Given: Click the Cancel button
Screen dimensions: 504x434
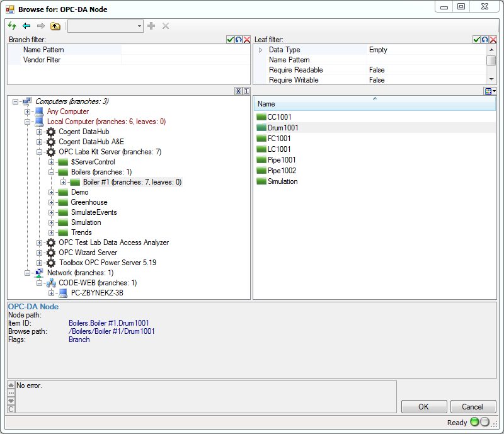Looking at the screenshot, I should tap(472, 407).
